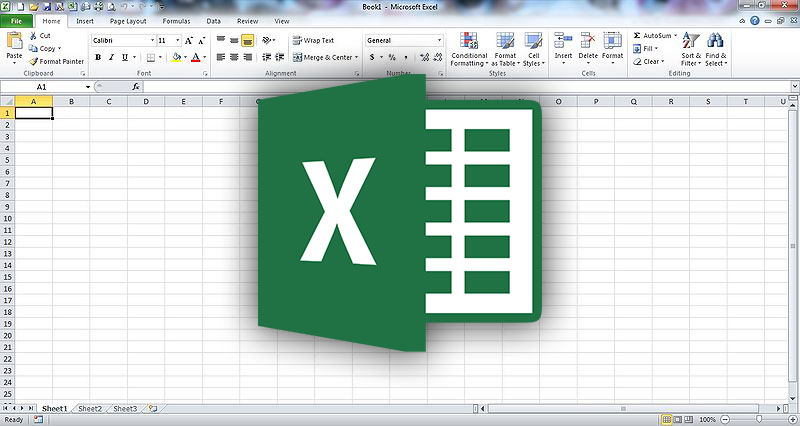This screenshot has height=426, width=800.
Task: Select row header 10
Action: tap(7, 218)
